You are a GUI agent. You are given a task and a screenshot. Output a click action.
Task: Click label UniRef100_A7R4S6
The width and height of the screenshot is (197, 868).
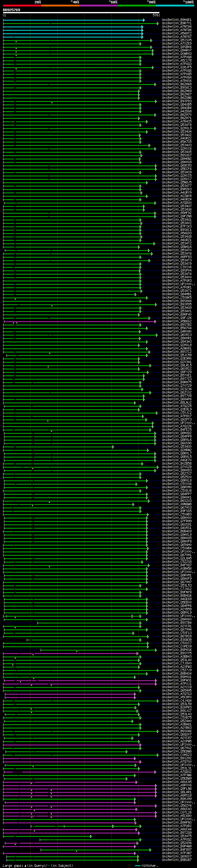tap(176, 81)
